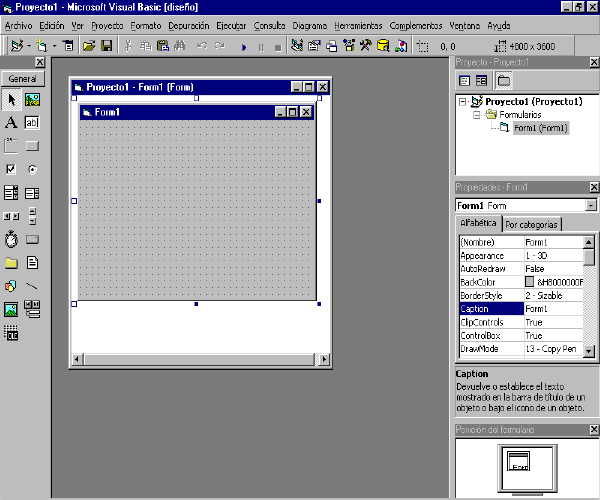Open the Project Explorer toolbar icon

point(297,46)
